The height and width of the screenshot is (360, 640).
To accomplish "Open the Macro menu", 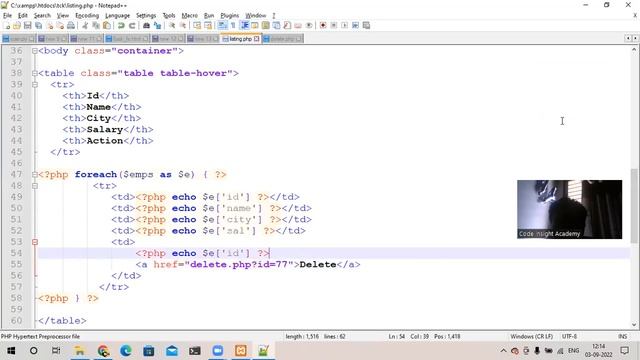I will (189, 16).
